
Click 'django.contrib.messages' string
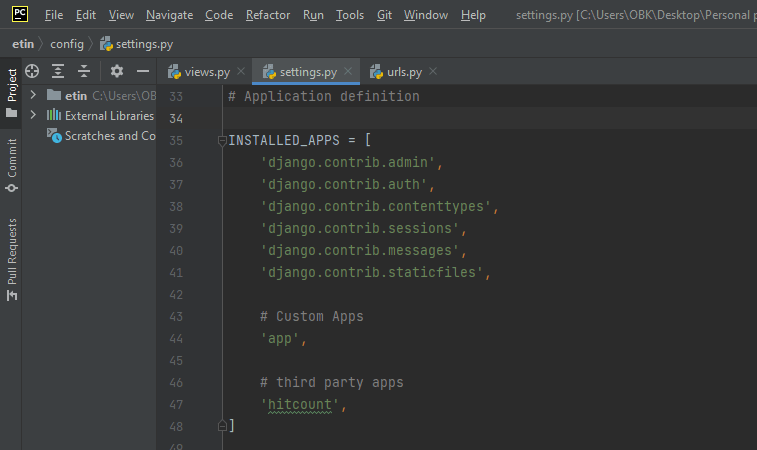tap(360, 251)
